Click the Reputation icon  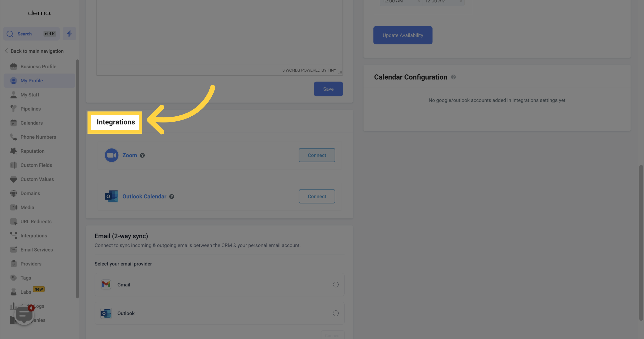pyautogui.click(x=13, y=151)
